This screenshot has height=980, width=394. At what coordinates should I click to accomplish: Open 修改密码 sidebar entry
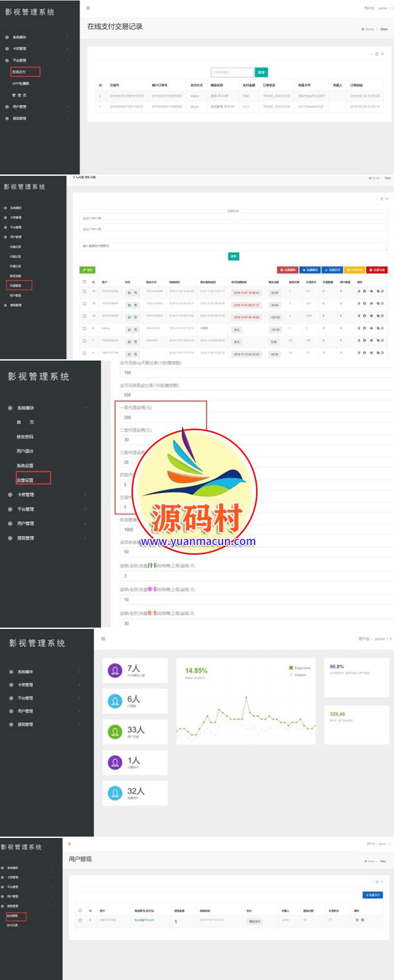point(25,437)
